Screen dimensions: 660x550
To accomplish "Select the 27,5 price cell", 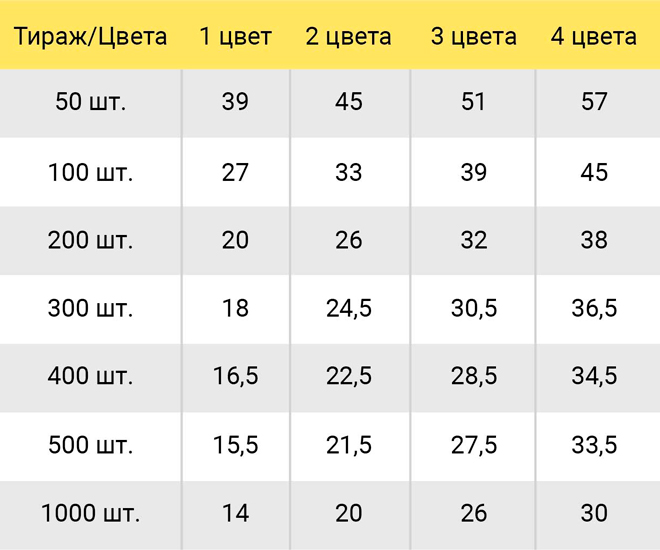I will point(474,445).
